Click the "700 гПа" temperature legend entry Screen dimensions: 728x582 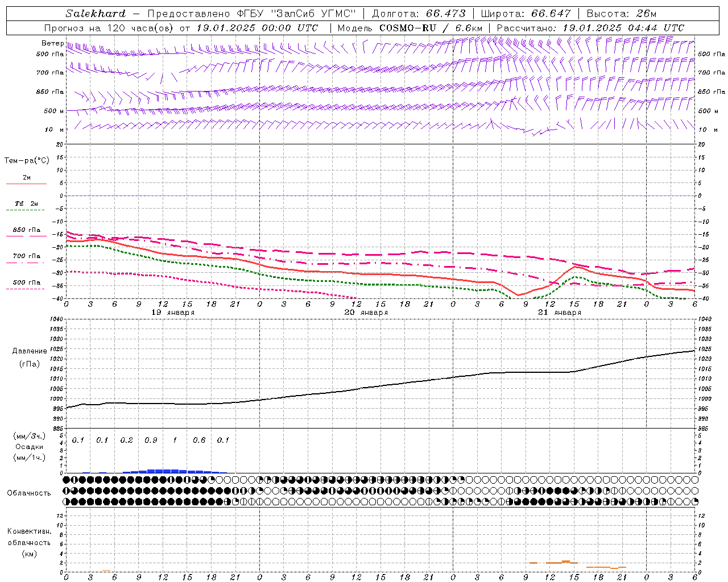tap(26, 256)
